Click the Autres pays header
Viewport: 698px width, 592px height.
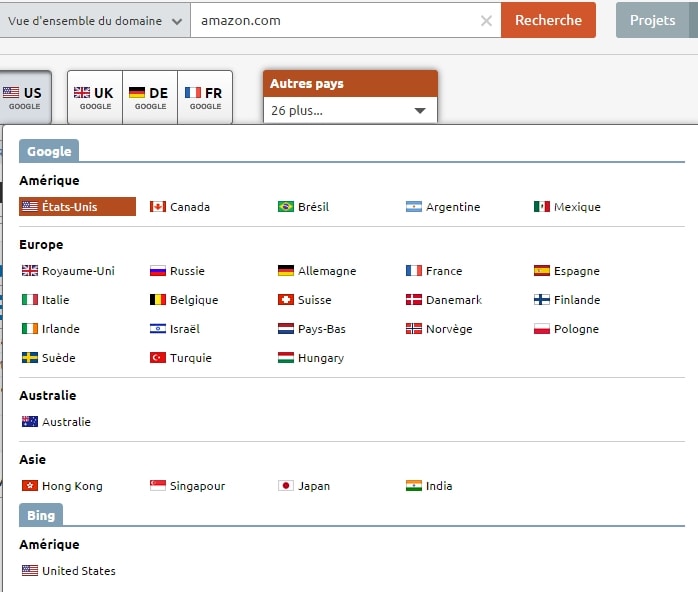[x=350, y=84]
